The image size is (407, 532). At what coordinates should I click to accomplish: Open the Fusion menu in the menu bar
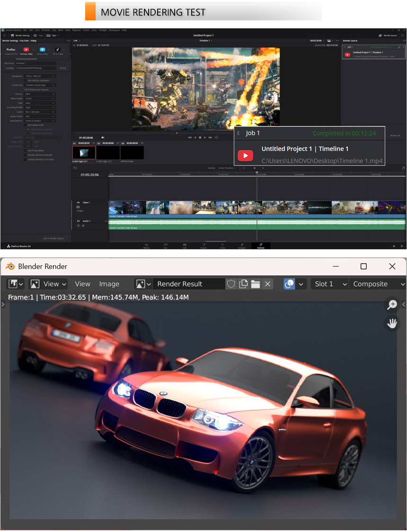click(86, 30)
